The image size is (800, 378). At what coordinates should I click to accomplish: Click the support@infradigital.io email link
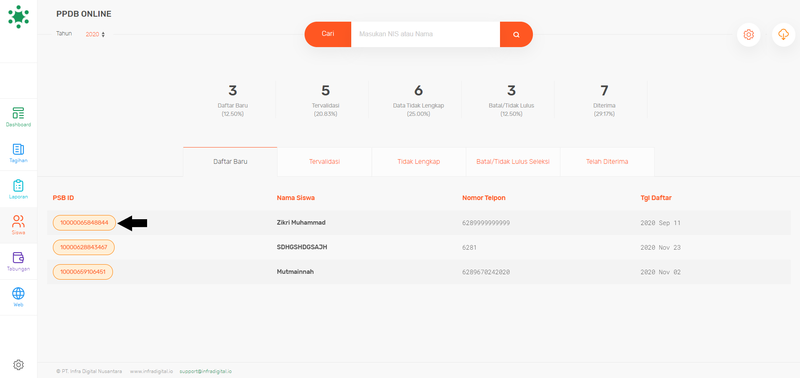206,371
